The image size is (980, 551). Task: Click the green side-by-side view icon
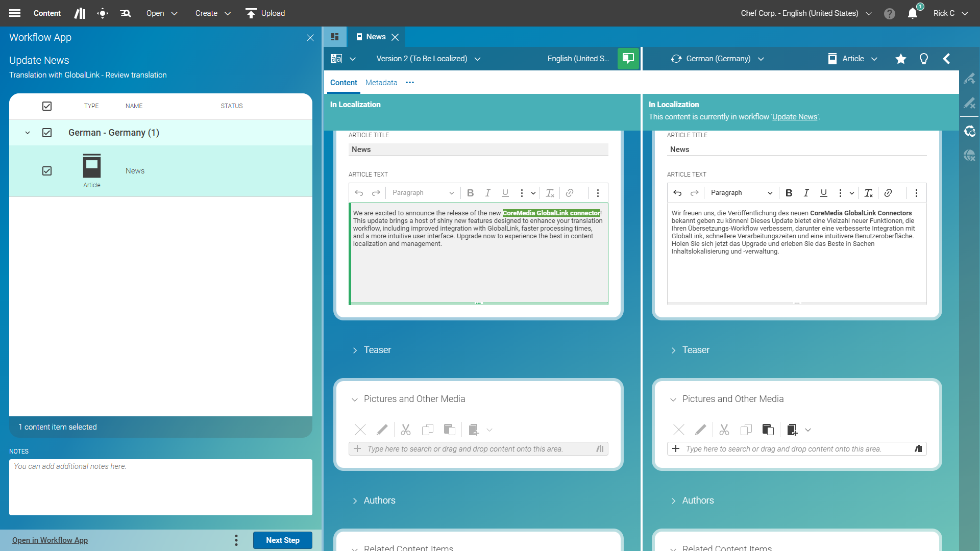tap(628, 59)
